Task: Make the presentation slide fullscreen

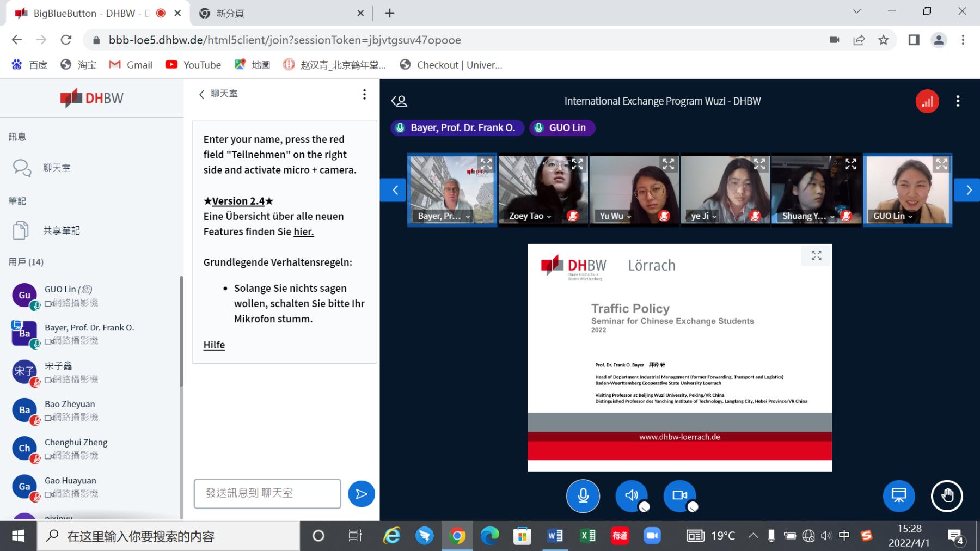Action: point(816,255)
